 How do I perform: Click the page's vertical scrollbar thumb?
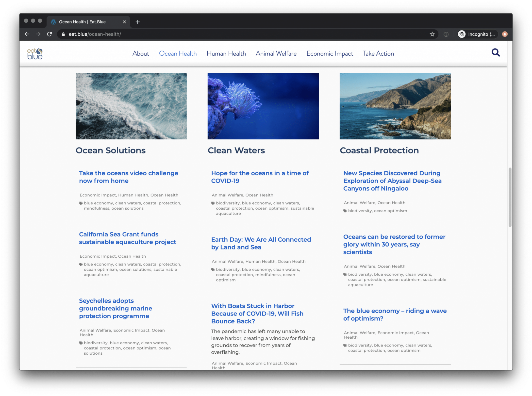point(510,197)
